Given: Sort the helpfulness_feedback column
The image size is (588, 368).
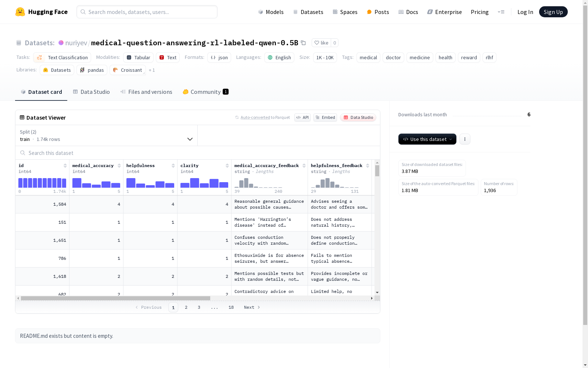Looking at the screenshot, I should coord(367,166).
